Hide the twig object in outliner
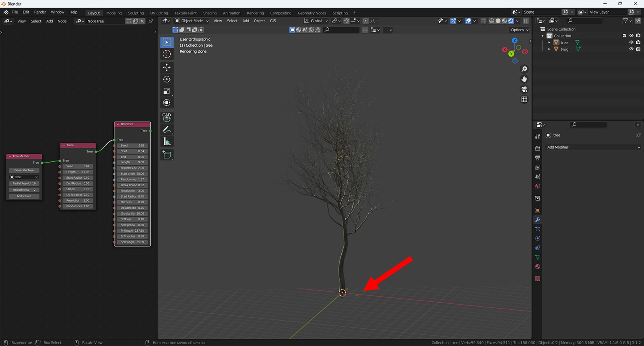 point(631,49)
